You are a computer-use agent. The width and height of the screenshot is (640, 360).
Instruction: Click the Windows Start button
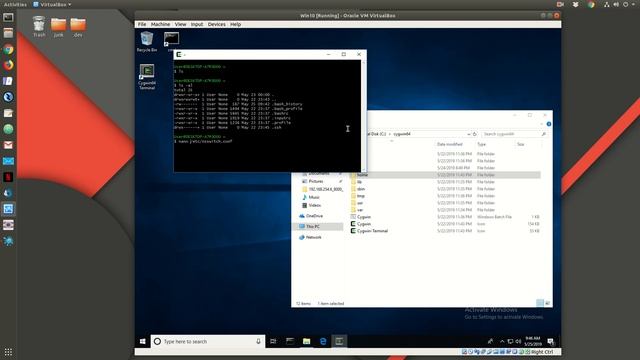pyautogui.click(x=142, y=341)
